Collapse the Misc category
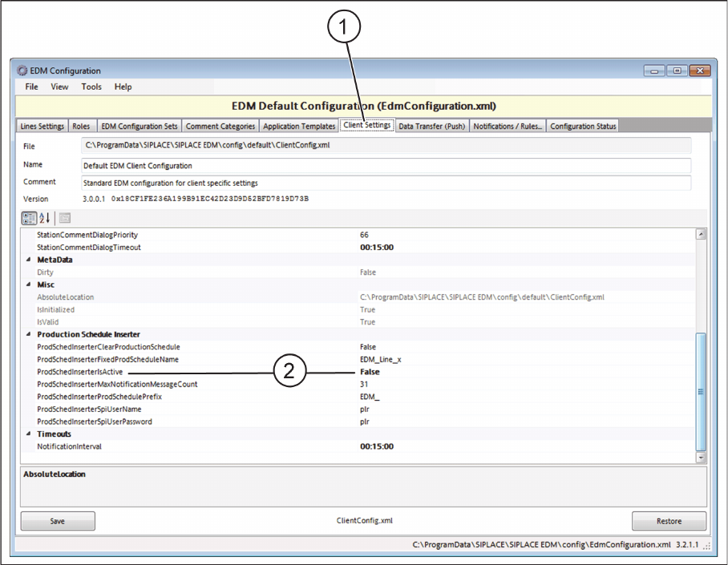The image size is (728, 565). tap(29, 285)
